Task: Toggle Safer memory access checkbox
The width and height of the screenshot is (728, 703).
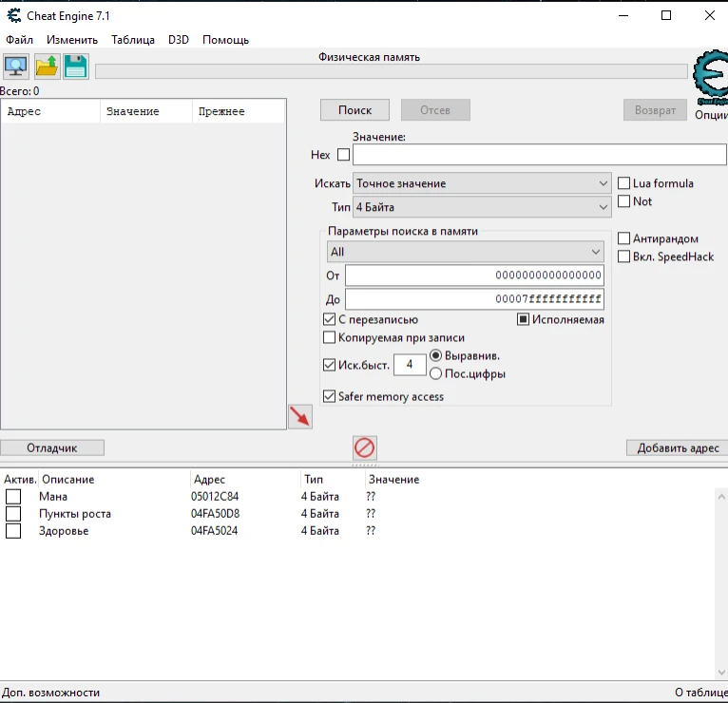Action: click(x=329, y=396)
